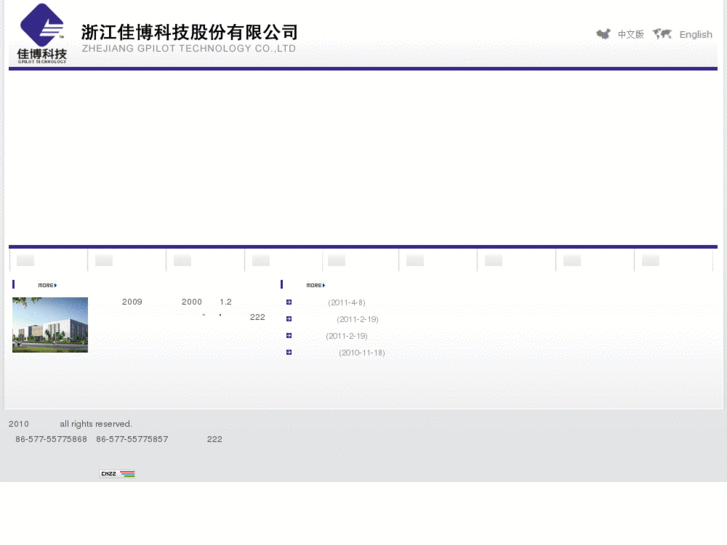Screen dimensions: 727x545
Task: Switch to the 中文版 Chinese version
Action: [631, 34]
